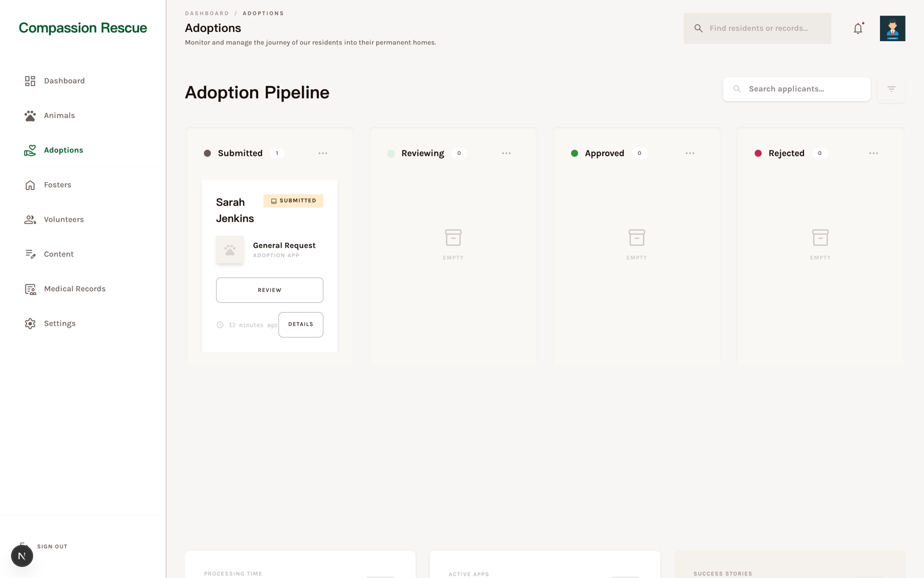
Task: Open Approved column options menu
Action: [690, 153]
